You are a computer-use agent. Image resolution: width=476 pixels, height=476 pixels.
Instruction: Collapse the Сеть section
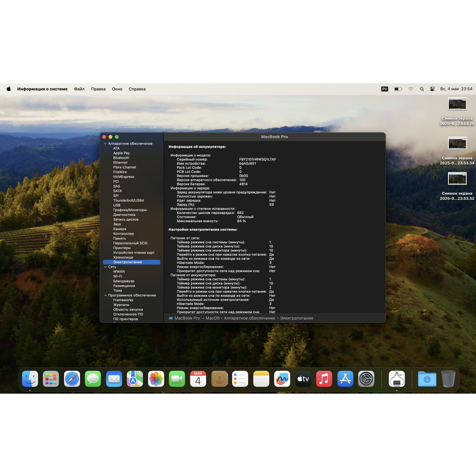(x=105, y=267)
